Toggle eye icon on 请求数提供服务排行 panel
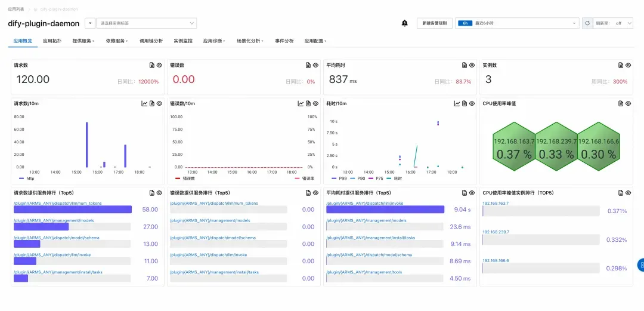Viewport: 644px width, 311px height. [x=159, y=193]
